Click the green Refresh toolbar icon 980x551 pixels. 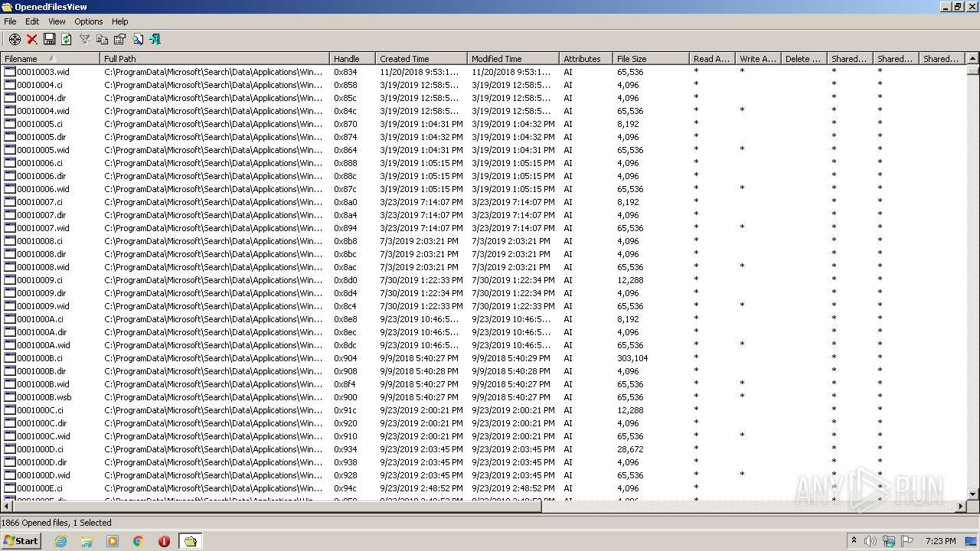(67, 39)
